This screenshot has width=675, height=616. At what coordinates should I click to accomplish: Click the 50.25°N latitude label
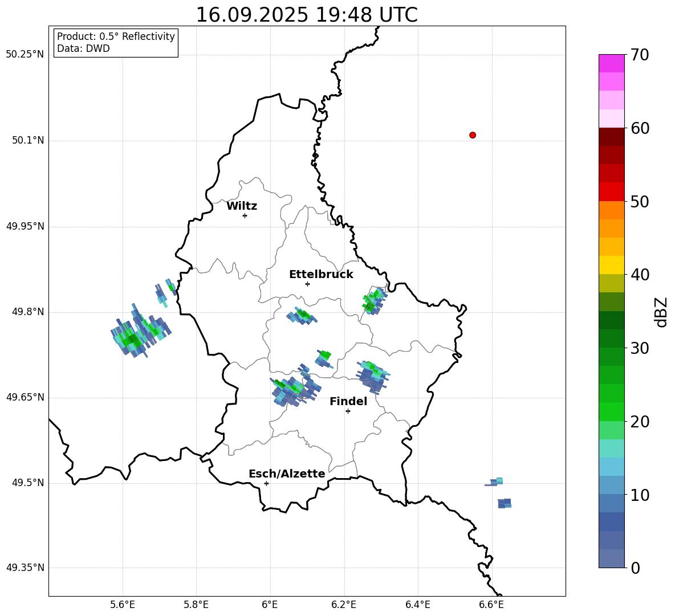coord(25,55)
